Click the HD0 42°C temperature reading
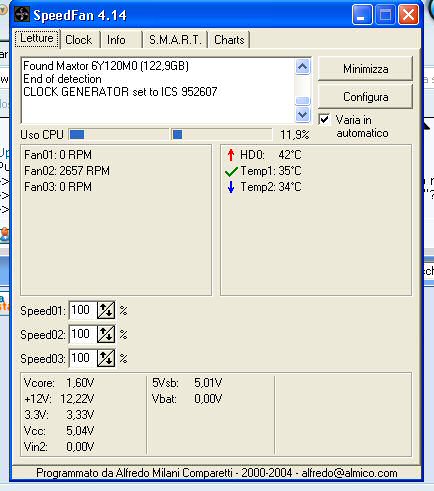This screenshot has width=434, height=491. [270, 155]
